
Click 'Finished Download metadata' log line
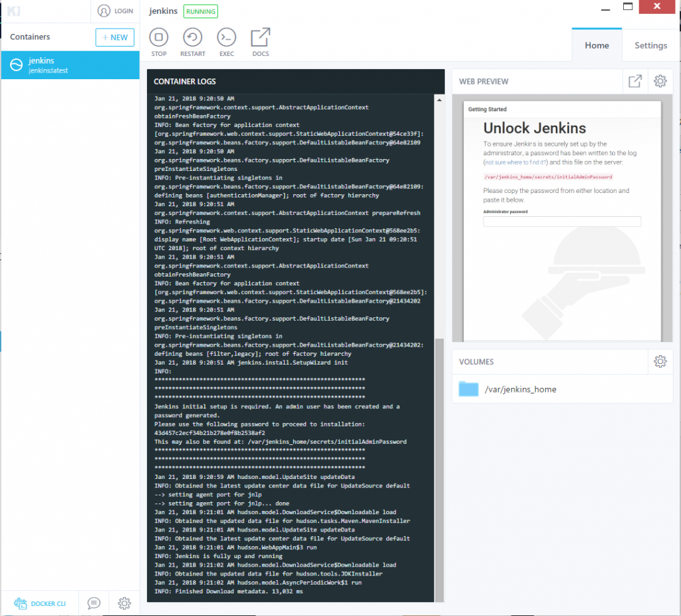(x=229, y=591)
